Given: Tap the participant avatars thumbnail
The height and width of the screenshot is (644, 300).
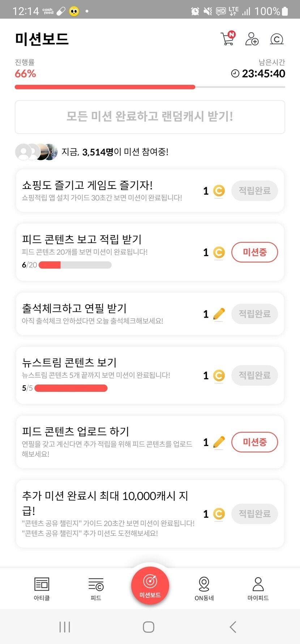Looking at the screenshot, I should (36, 152).
